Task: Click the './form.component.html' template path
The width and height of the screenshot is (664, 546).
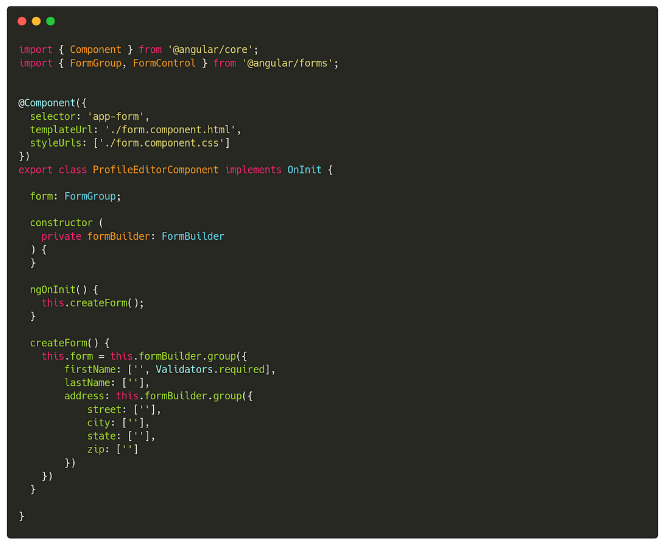Action: pos(173,130)
